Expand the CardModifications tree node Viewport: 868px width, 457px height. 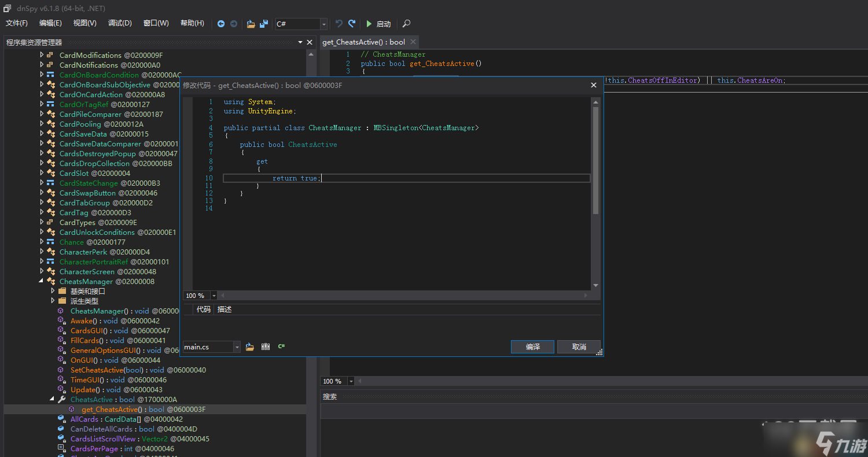click(42, 55)
